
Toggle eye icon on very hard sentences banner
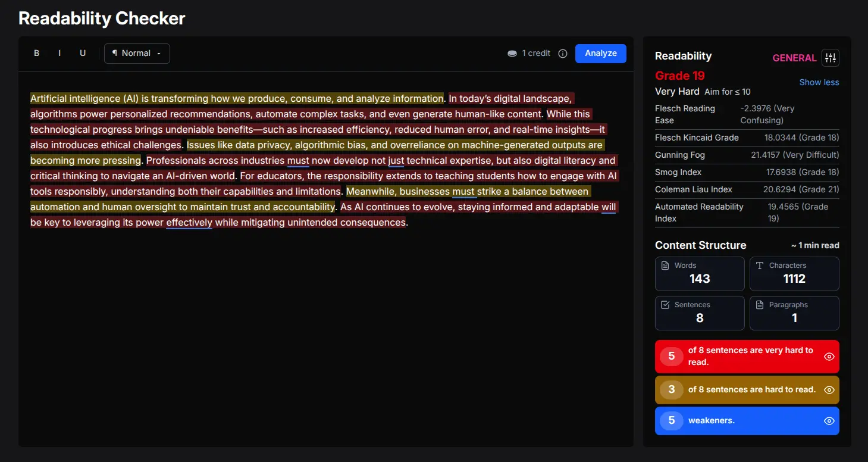[x=829, y=356]
